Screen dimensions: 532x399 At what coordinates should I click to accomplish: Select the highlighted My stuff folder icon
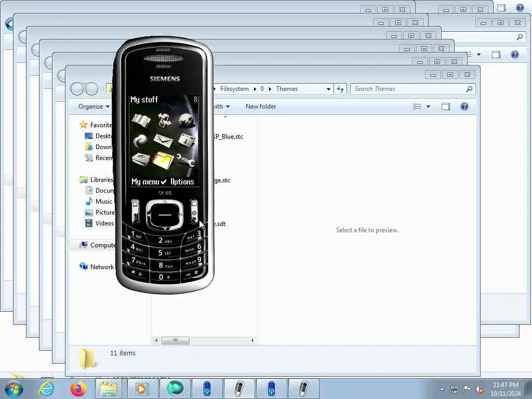(x=163, y=159)
